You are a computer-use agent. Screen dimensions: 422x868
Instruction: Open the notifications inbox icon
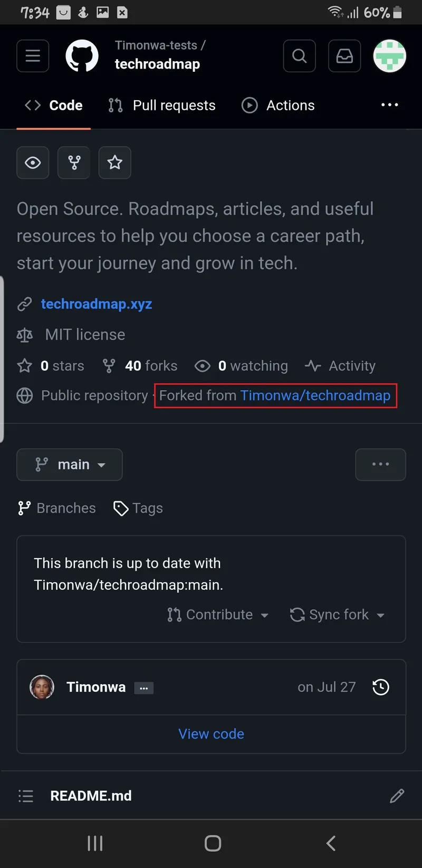(x=344, y=55)
